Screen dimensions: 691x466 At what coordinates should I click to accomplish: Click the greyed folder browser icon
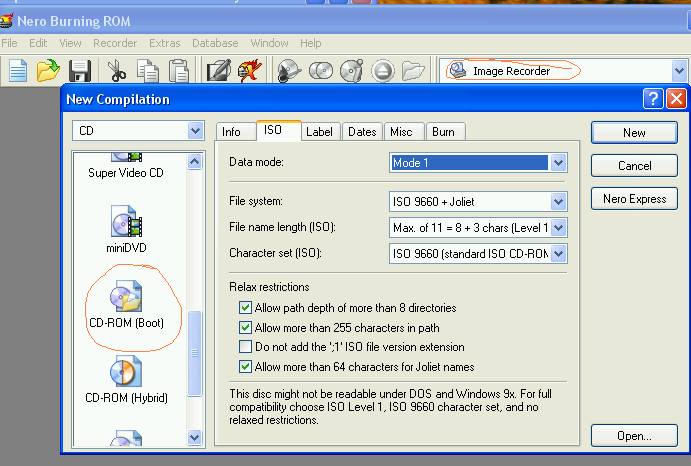click(x=413, y=71)
